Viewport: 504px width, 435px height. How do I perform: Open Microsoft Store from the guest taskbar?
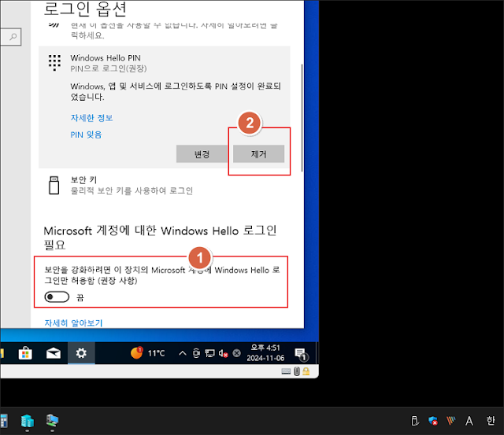(25, 353)
